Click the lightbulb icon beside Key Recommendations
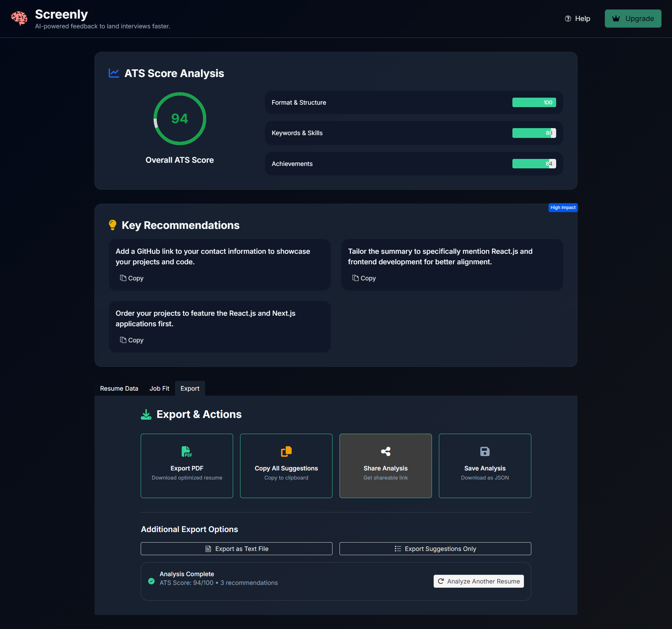Screen dimensions: 672x629 (x=112, y=225)
